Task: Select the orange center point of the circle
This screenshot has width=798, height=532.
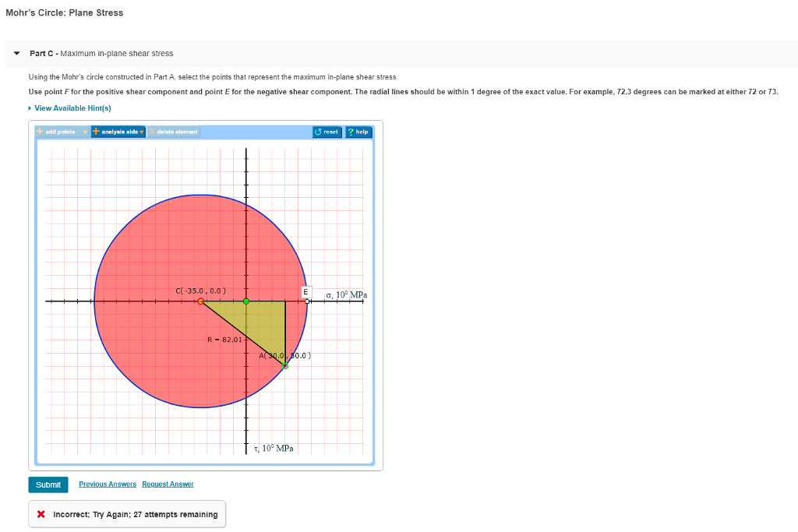Action: (201, 300)
